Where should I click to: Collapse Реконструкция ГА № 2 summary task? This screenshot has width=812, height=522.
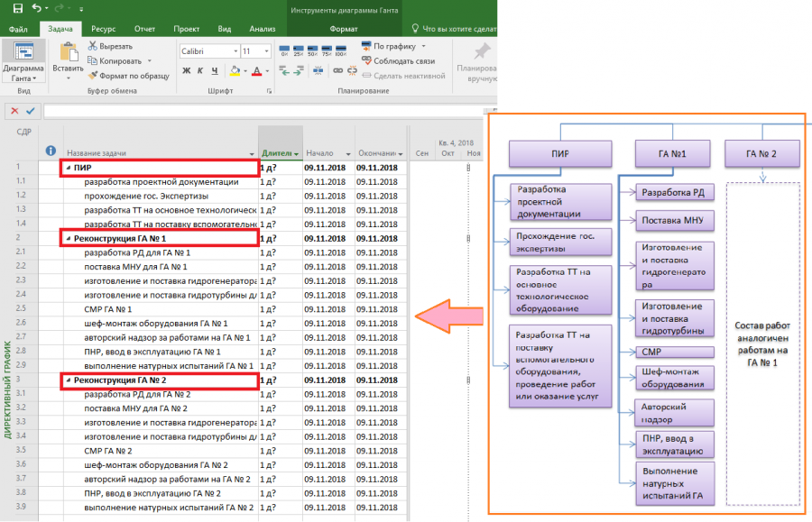point(69,380)
